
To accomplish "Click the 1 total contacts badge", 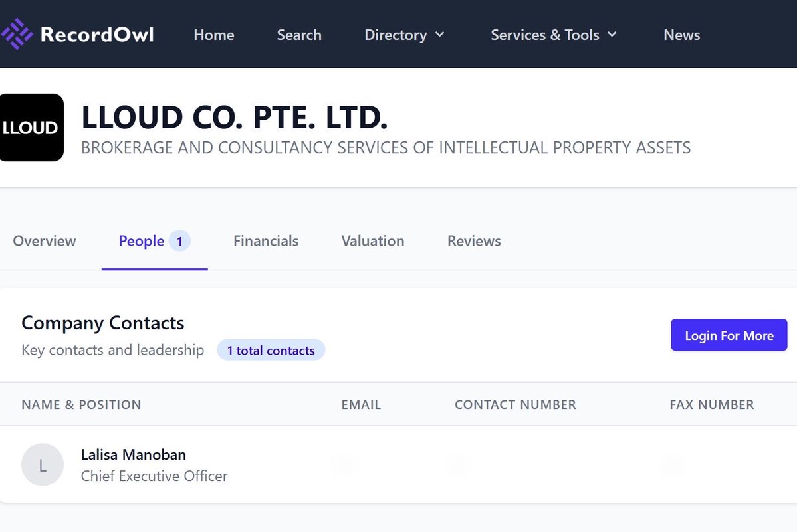I will [x=271, y=350].
